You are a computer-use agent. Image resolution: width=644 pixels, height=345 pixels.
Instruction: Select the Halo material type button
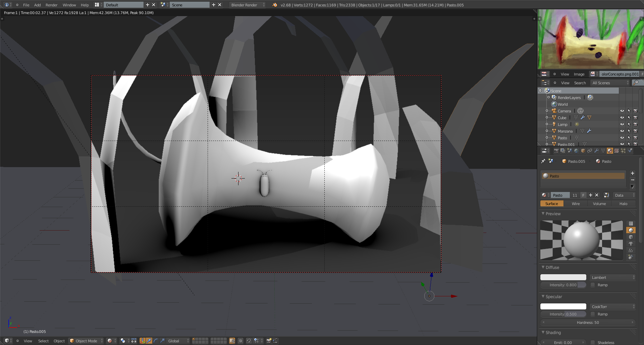pyautogui.click(x=623, y=204)
